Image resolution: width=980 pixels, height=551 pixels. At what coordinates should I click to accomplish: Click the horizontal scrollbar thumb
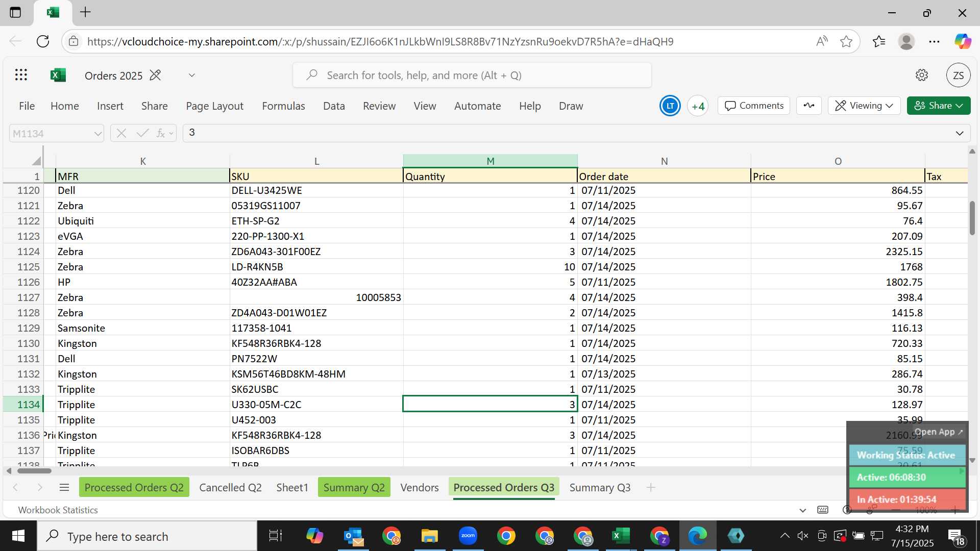coord(34,470)
